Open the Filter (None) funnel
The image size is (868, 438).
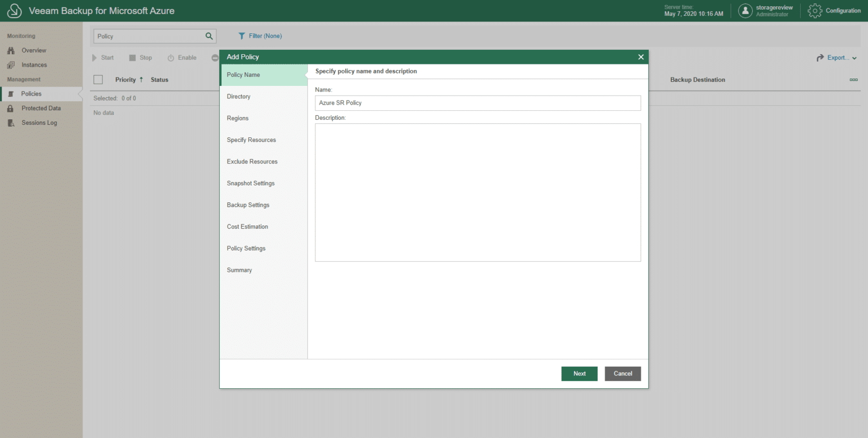pyautogui.click(x=242, y=36)
